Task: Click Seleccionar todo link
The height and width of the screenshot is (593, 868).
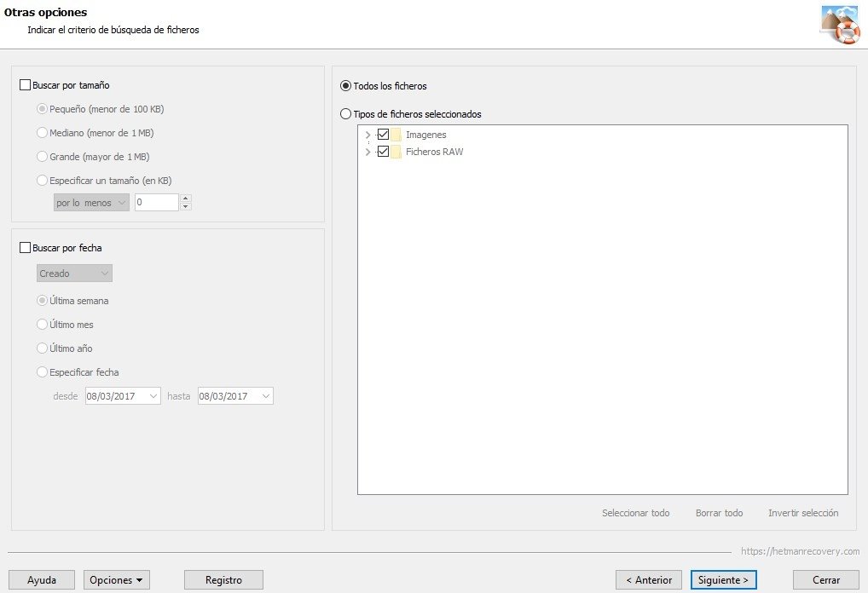Action: pyautogui.click(x=635, y=513)
